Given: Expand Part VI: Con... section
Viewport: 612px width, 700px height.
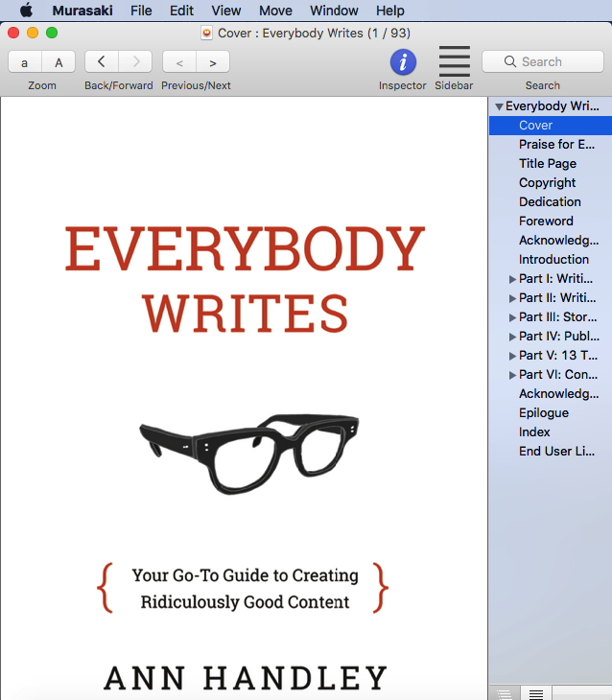Looking at the screenshot, I should pos(512,376).
